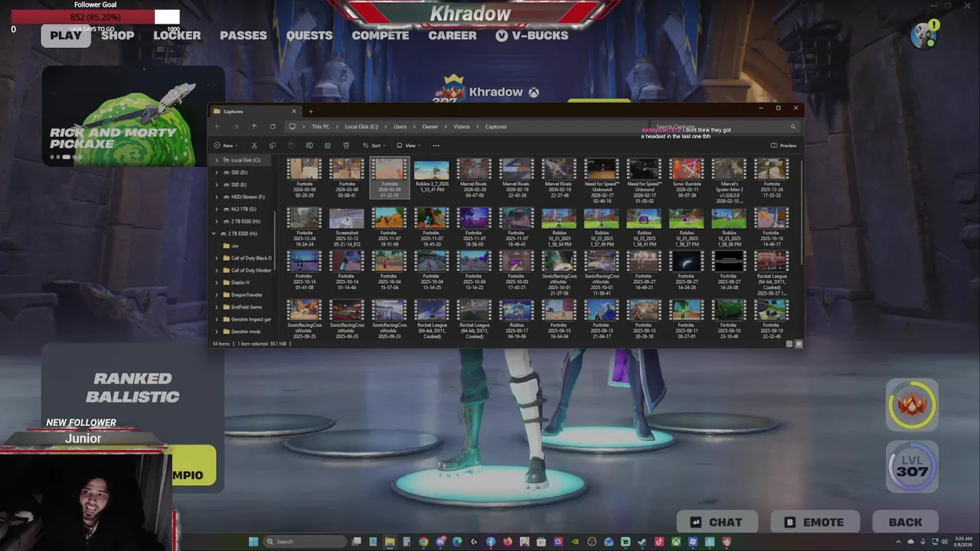Click the Fortnite PLAY tab
Screen dimensions: 980x551
(x=66, y=35)
